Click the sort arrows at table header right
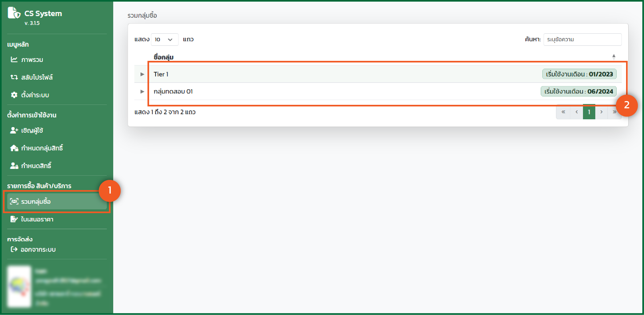644x315 pixels. click(614, 57)
